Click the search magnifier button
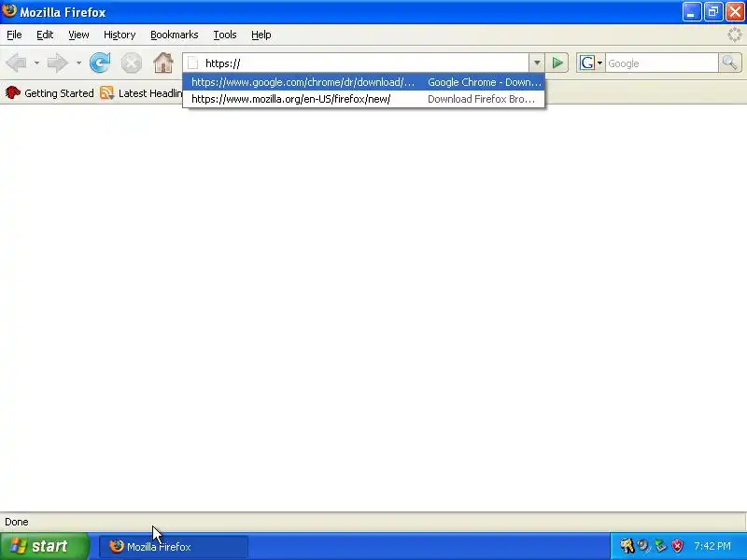Viewport: 747px width, 560px height. pyautogui.click(x=730, y=63)
